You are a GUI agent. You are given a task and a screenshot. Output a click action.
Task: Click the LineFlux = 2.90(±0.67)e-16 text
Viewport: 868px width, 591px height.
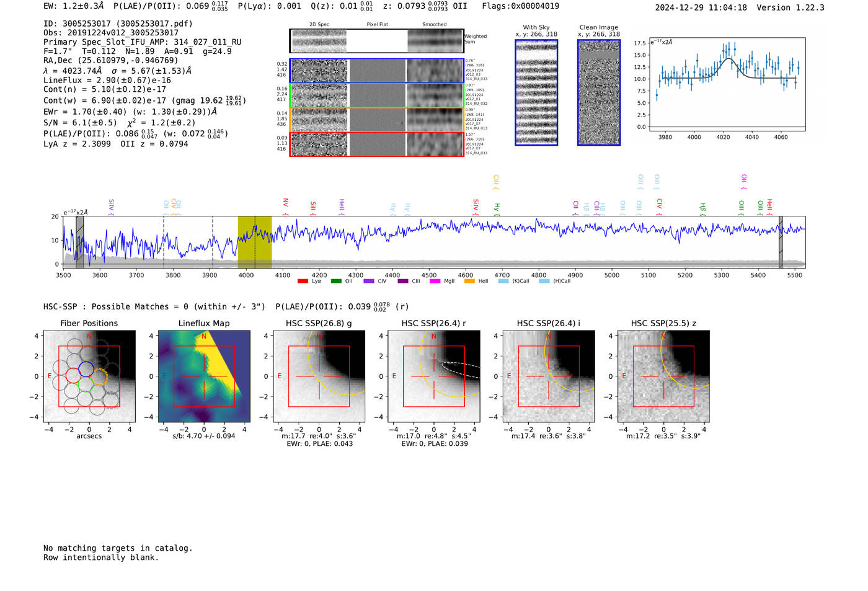[x=107, y=80]
